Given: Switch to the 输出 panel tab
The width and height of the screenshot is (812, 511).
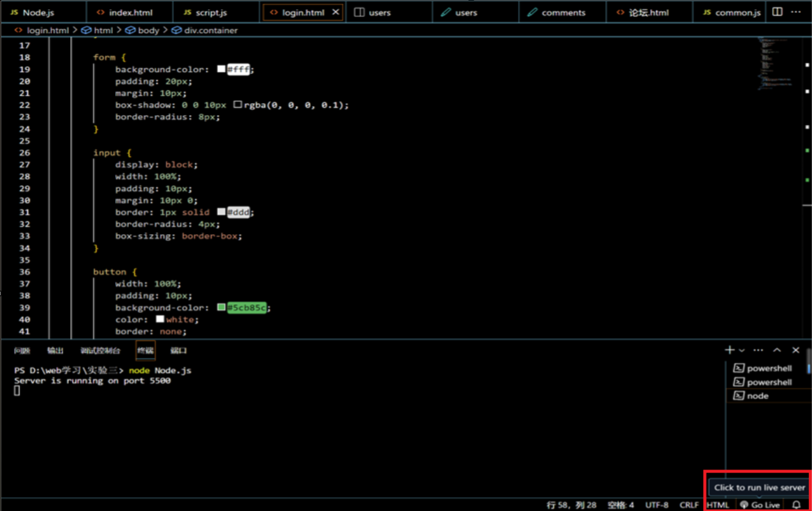Looking at the screenshot, I should point(55,351).
